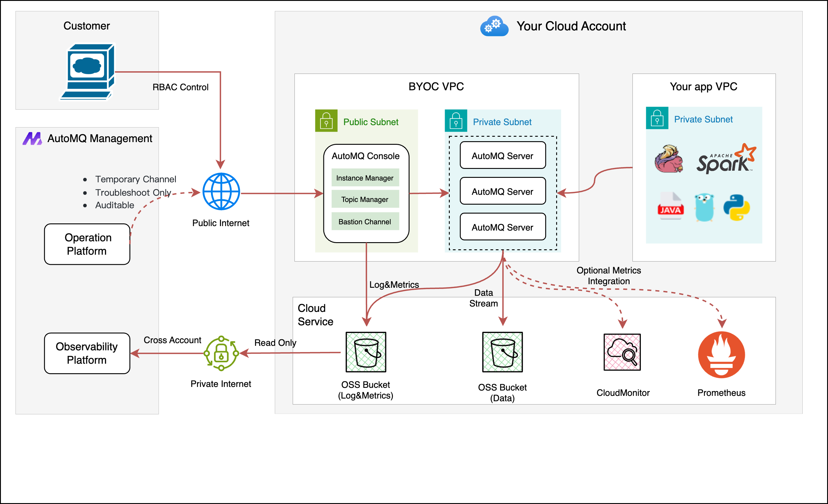Click the green Public Subnet lock icon
This screenshot has height=504, width=828.
326,121
